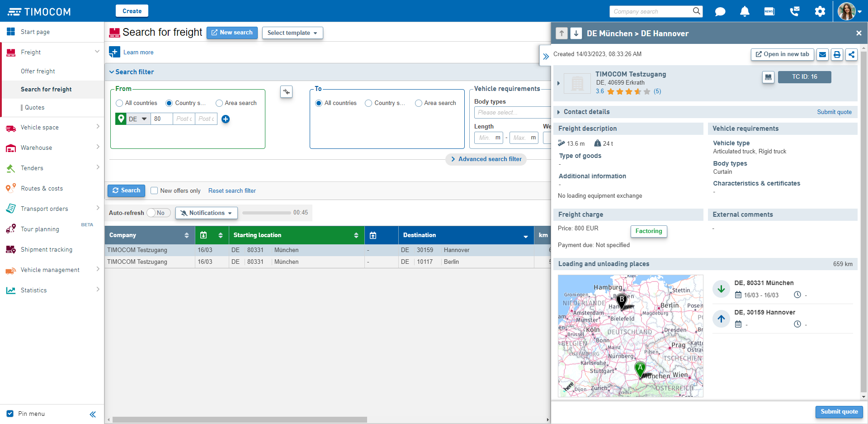The image size is (868, 424).
Task: Open the NEWS panel icon
Action: (769, 11)
